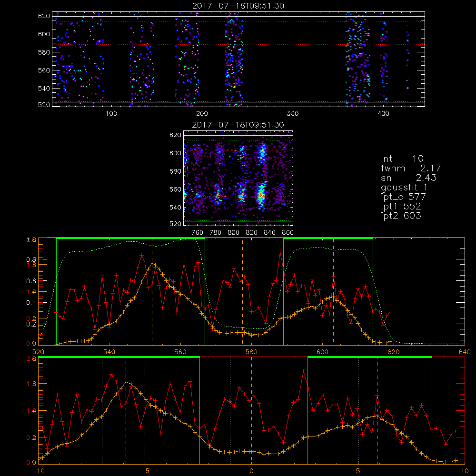476x476 pixels.
Task: Click x-axis label 560 of the profile plot
Action: tap(180, 352)
